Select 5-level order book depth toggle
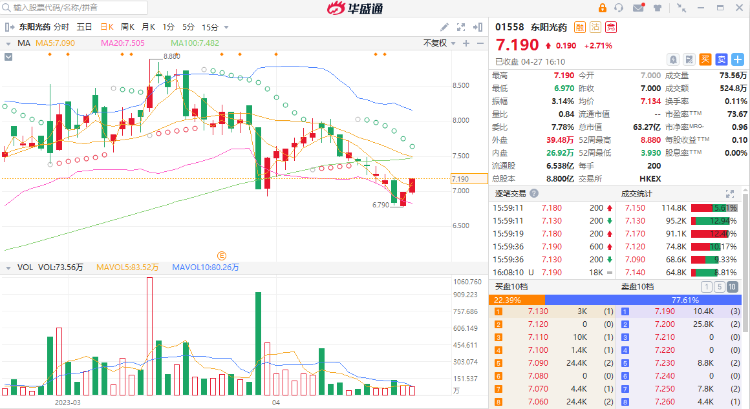Image resolution: width=750 pixels, height=409 pixels. (x=719, y=287)
